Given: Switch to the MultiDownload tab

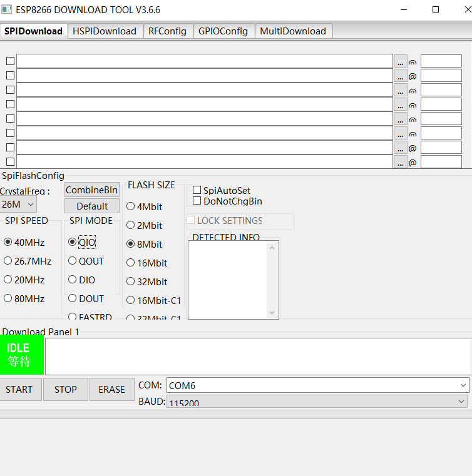Looking at the screenshot, I should (294, 31).
